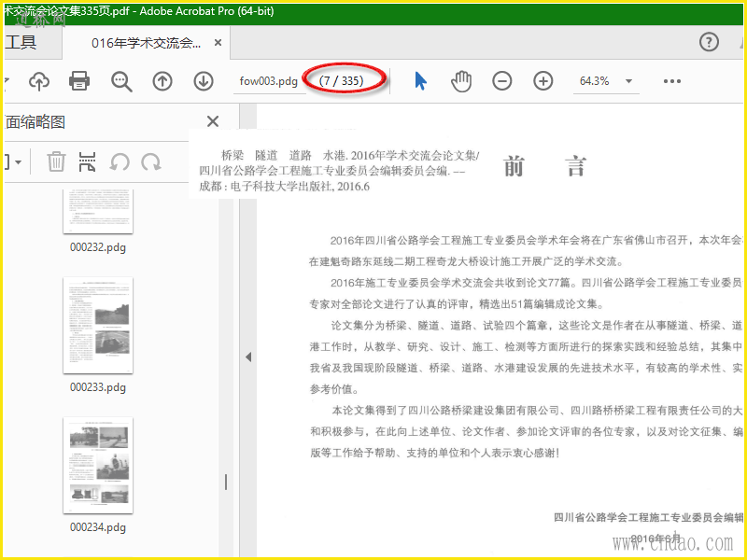Go to next page with down arrow
747x560 pixels.
pos(204,81)
